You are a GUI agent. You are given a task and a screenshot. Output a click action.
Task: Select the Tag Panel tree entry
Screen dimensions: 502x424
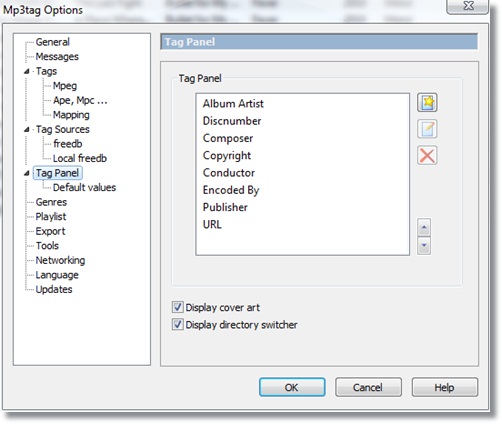[57, 173]
